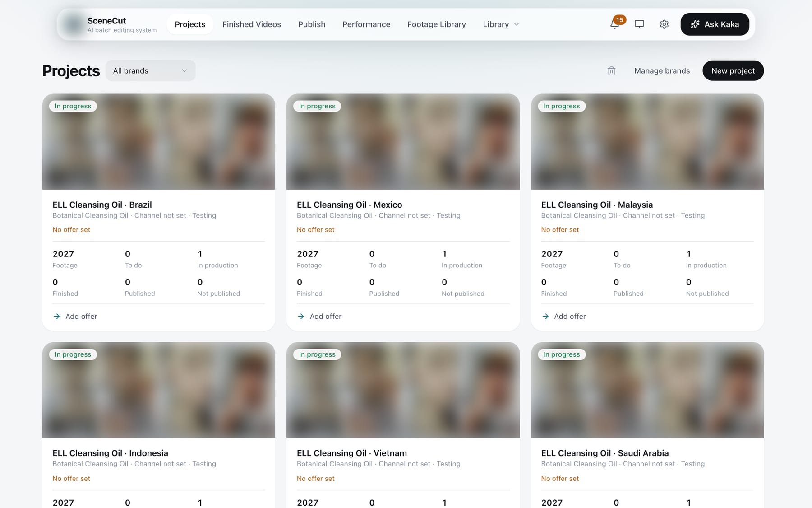
Task: Click the trash delete icon
Action: click(611, 71)
